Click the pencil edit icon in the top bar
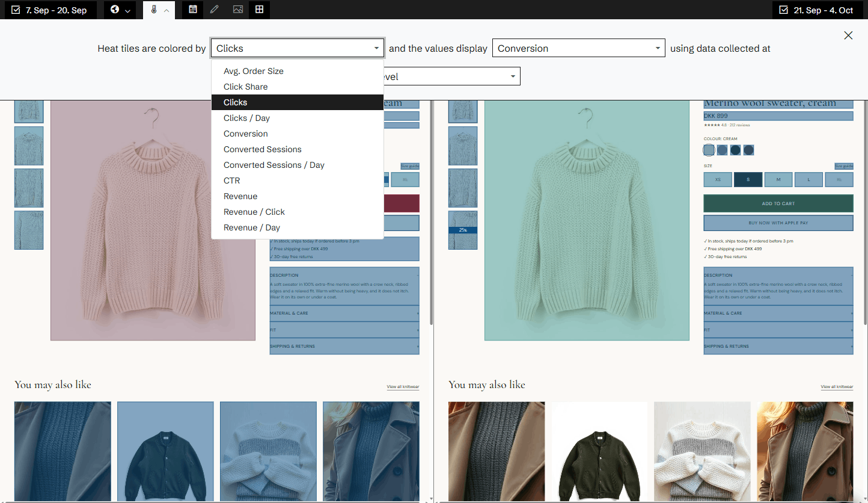This screenshot has height=503, width=868. point(215,10)
